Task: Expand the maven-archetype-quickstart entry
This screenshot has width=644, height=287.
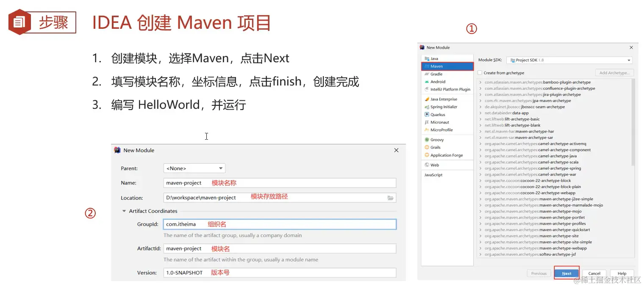Action: pyautogui.click(x=480, y=230)
